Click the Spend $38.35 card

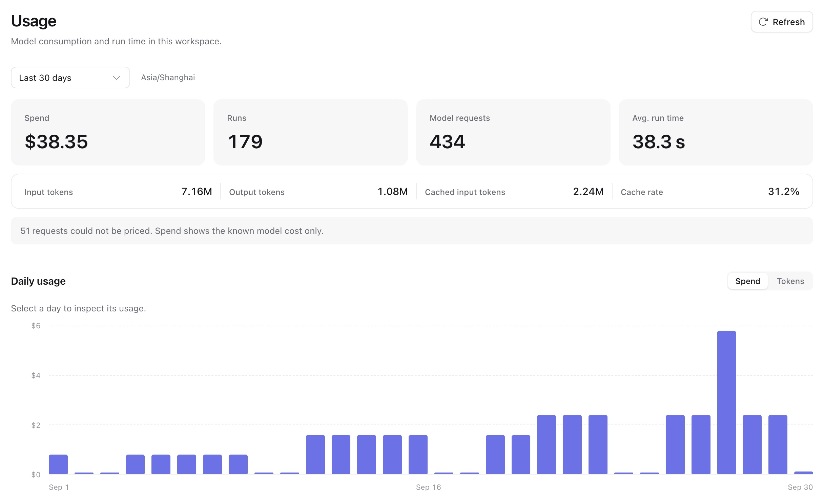(108, 132)
